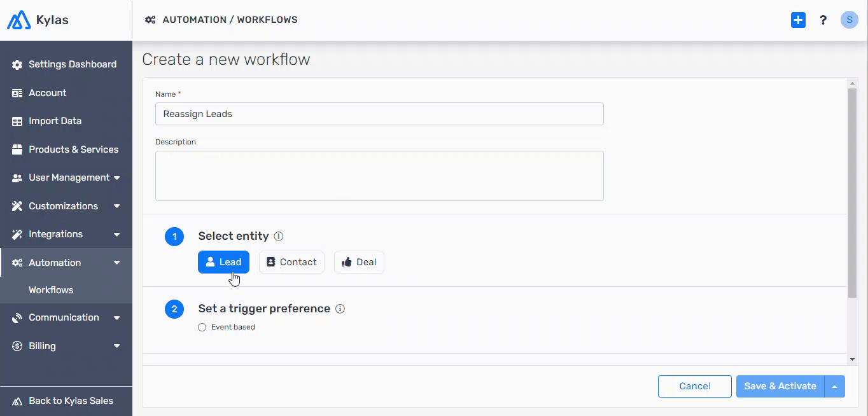Select the Lead entity button

click(223, 262)
